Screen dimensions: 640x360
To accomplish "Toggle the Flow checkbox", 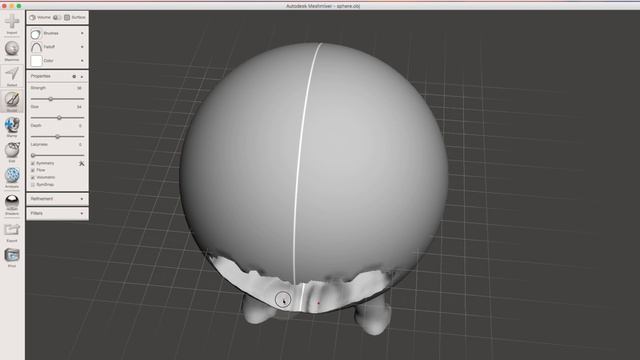I will point(33,170).
